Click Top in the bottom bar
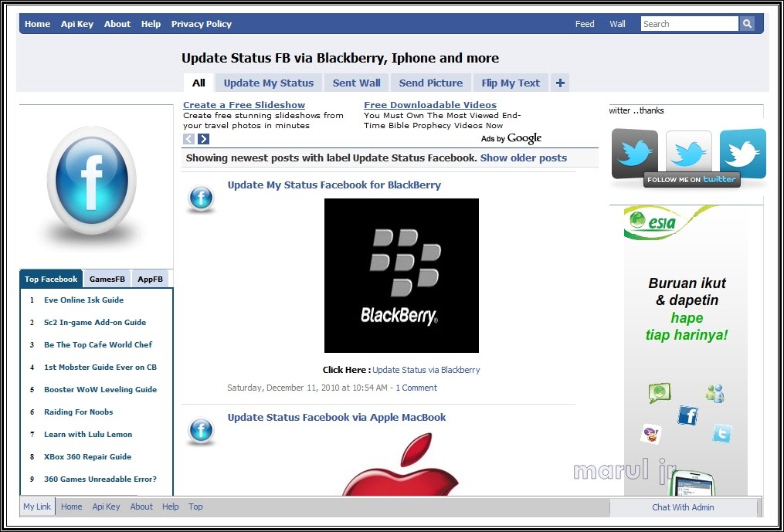Viewport: 784px width, 532px height. [x=195, y=507]
